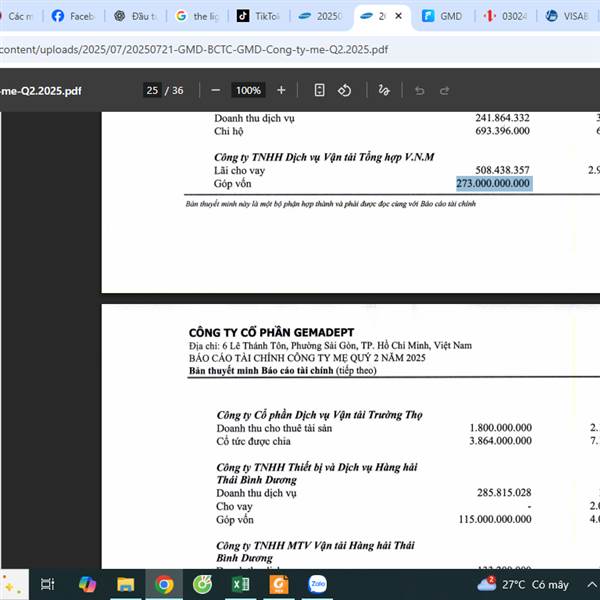Click the address line 'Địa chỉ: 6 Lê Thánh Tôn'
The width and height of the screenshot is (600, 600).
pos(330,346)
